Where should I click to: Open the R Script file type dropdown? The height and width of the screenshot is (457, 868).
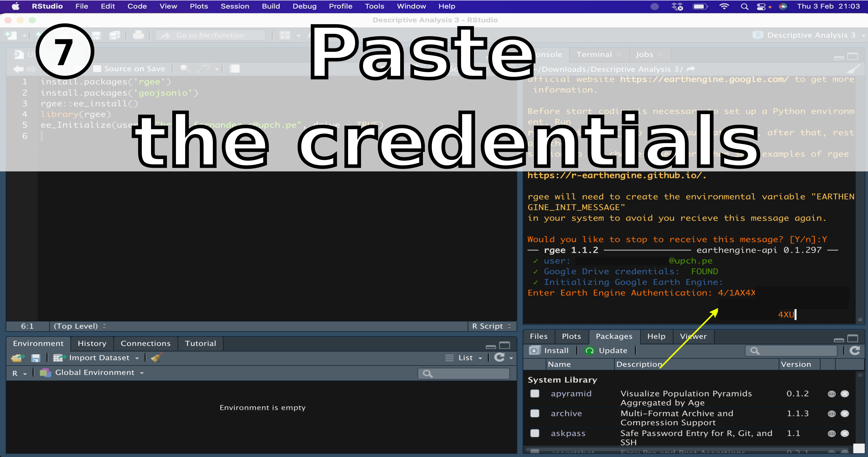pos(492,326)
